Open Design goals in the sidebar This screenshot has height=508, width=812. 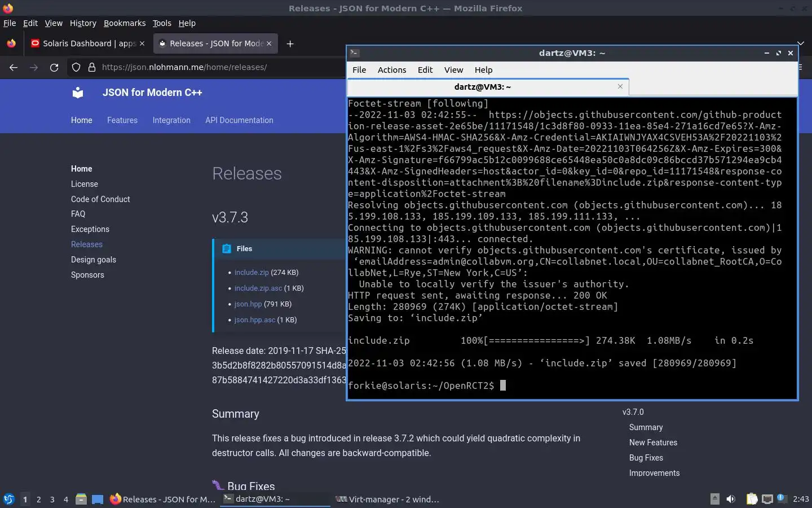(94, 260)
